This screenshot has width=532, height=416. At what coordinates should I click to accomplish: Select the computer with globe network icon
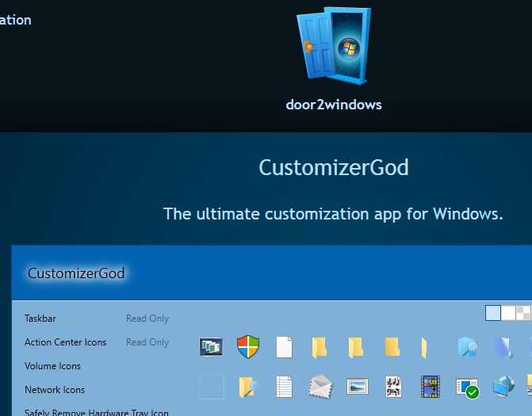503,387
